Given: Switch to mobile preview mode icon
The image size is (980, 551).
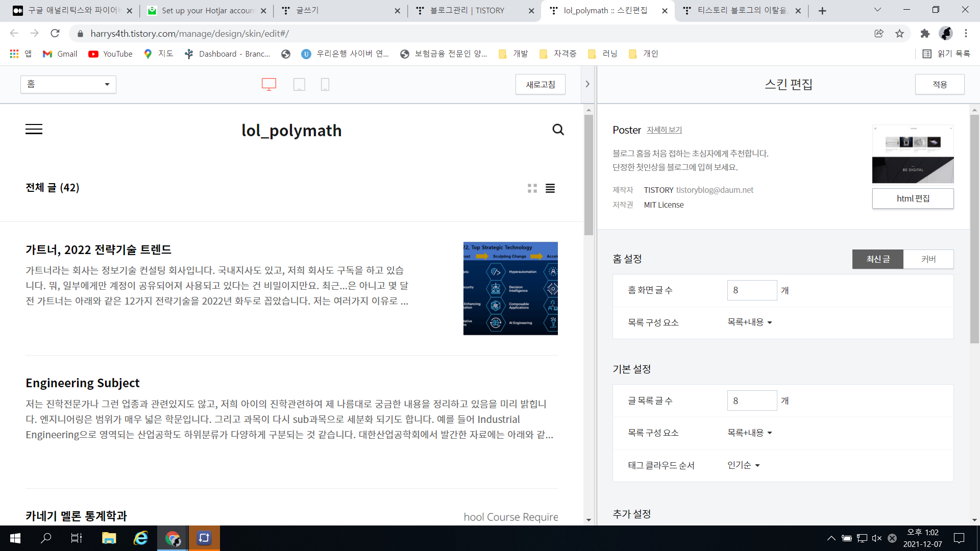Looking at the screenshot, I should [325, 84].
